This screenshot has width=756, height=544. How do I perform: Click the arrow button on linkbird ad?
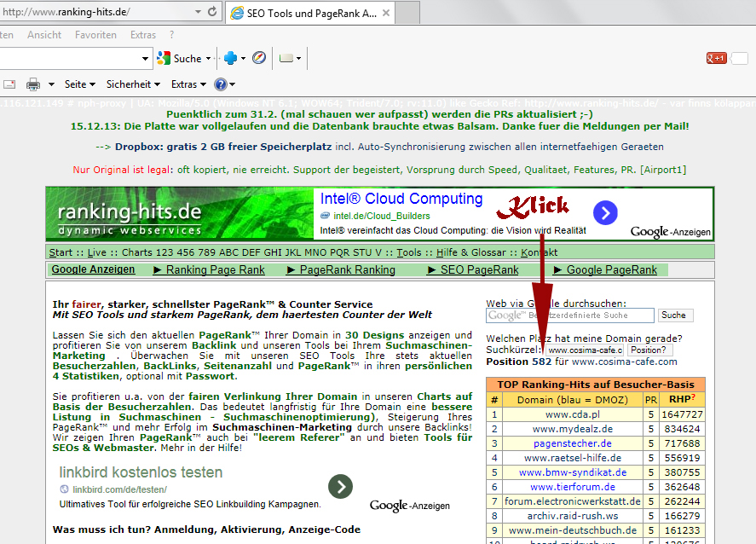(340, 486)
